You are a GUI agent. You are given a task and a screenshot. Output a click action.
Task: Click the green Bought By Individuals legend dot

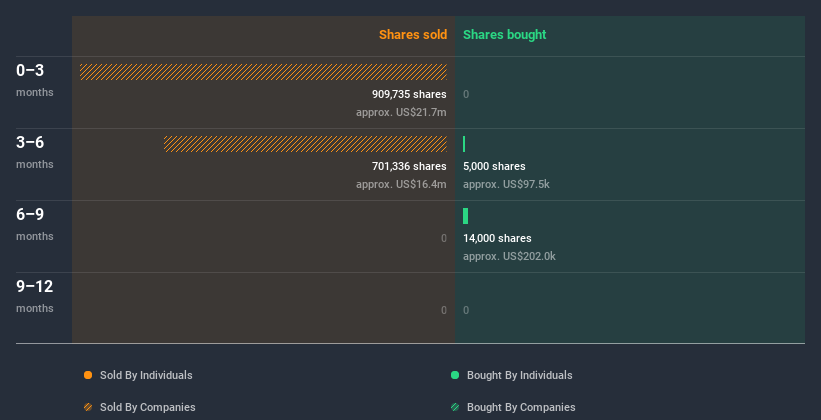pyautogui.click(x=455, y=375)
